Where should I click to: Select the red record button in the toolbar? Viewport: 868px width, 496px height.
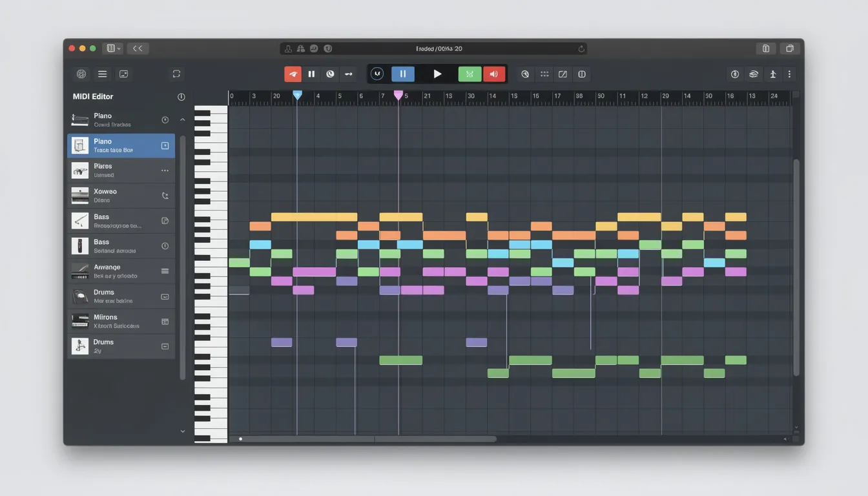pos(293,74)
